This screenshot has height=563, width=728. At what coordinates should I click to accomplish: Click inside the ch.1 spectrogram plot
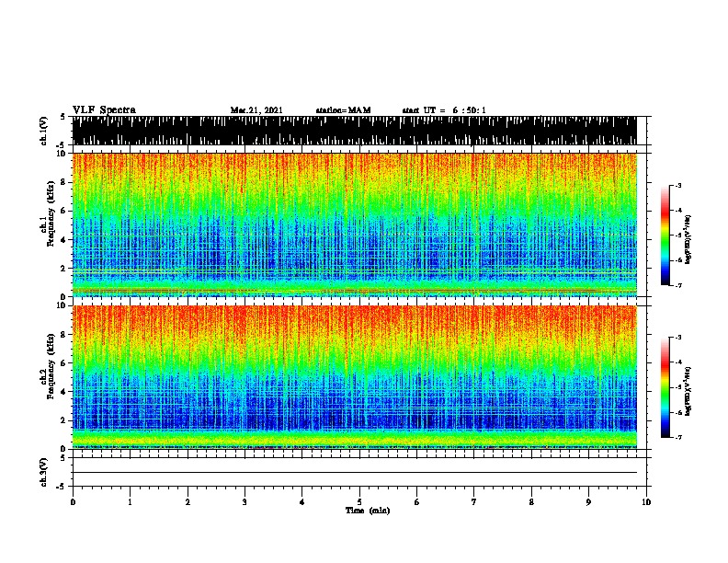click(354, 224)
